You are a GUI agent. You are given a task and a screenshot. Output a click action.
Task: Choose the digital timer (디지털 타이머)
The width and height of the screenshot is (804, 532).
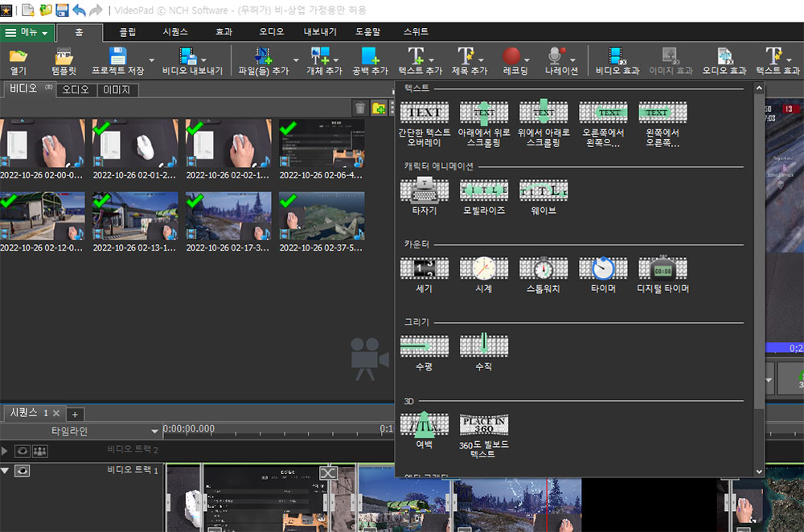click(662, 274)
